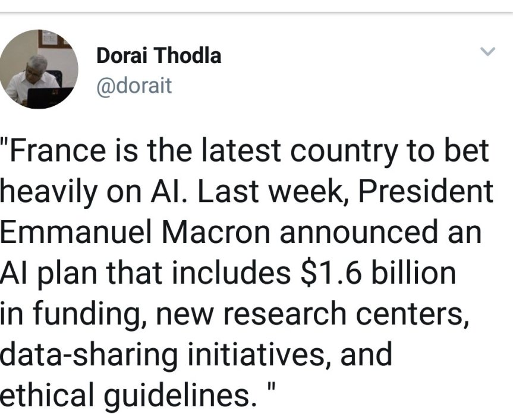Click the word "President" in the tweet

[x=433, y=192]
